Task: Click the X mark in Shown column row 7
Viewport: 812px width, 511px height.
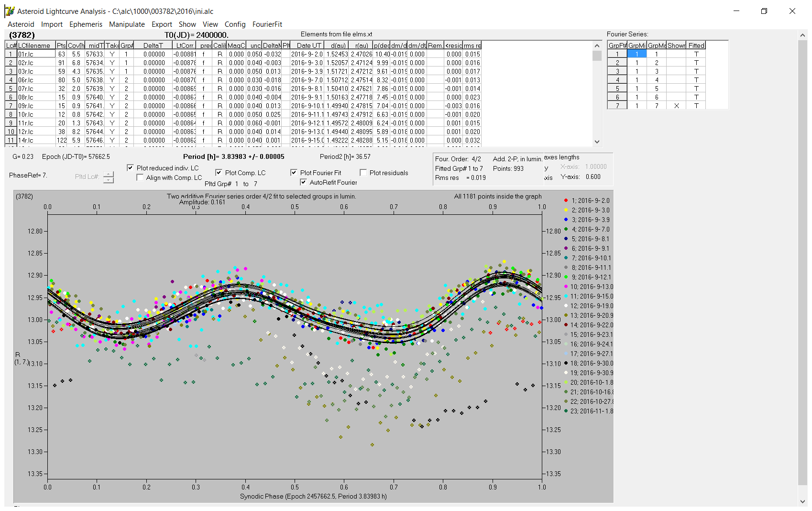Action: (677, 106)
